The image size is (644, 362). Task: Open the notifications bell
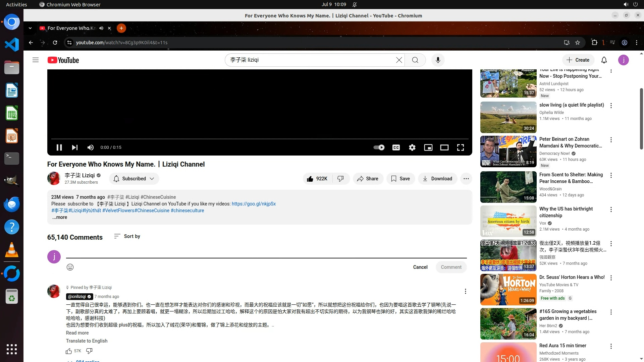click(604, 60)
